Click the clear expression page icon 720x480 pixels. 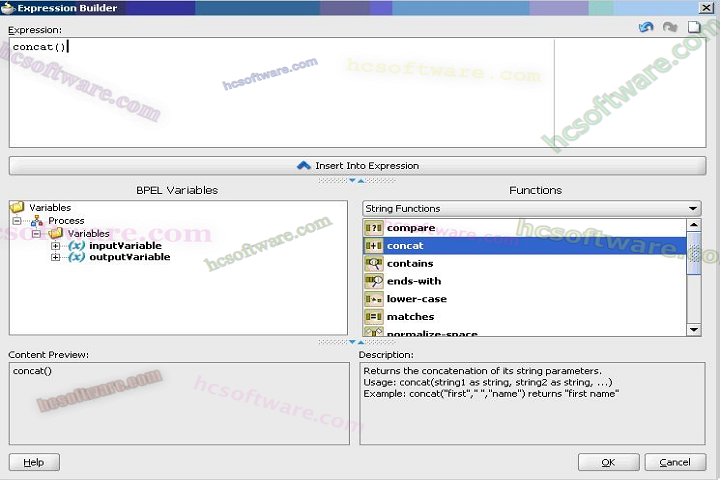[694, 27]
